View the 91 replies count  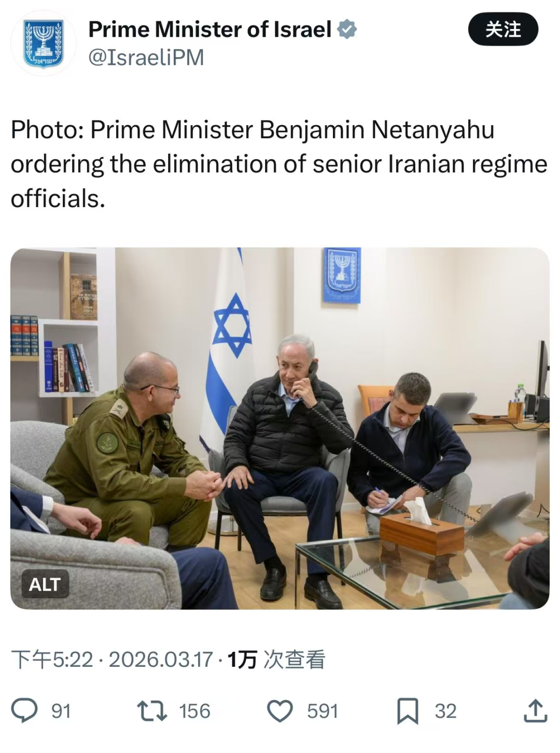tap(61, 711)
